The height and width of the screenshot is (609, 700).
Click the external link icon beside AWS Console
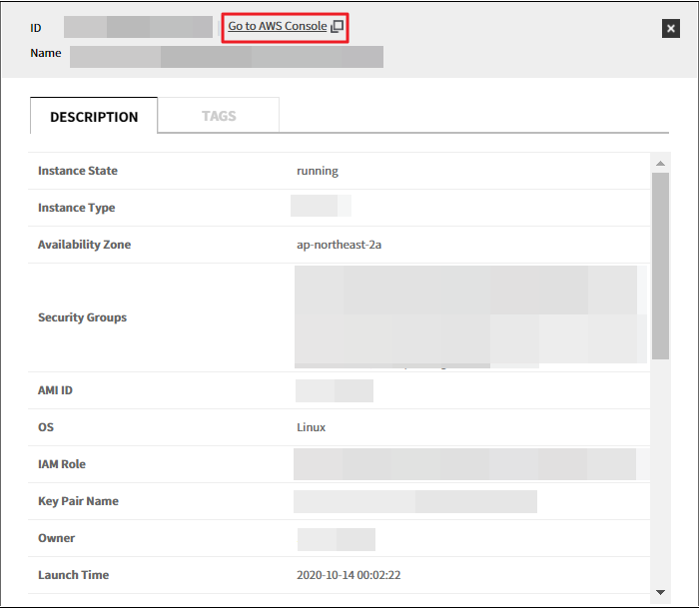[x=338, y=27]
